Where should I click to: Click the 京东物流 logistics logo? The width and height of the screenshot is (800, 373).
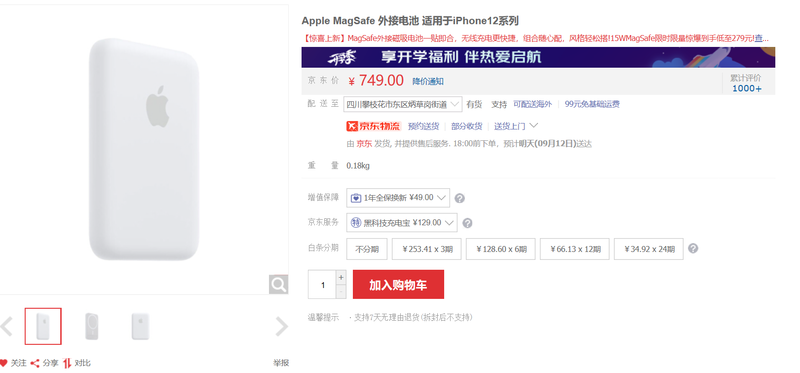pyautogui.click(x=373, y=126)
